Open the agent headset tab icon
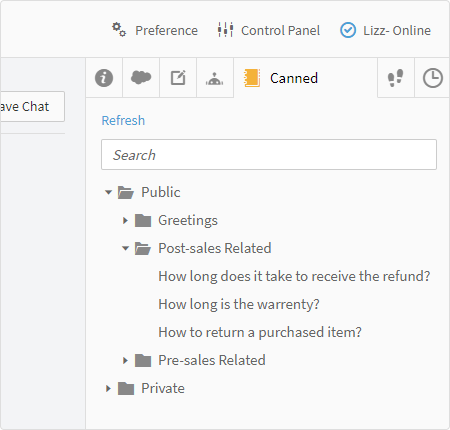 pos(215,79)
